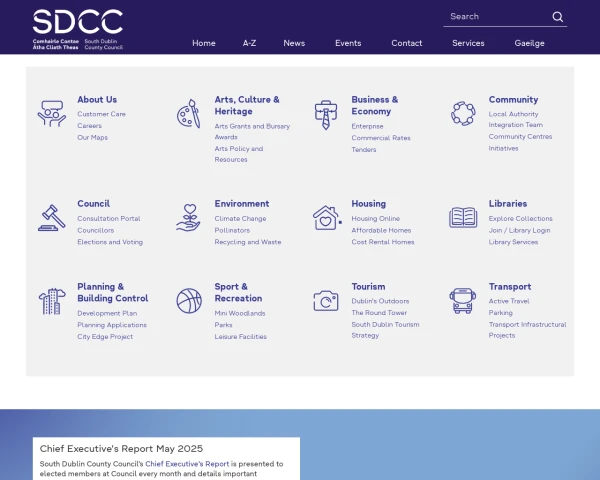Open Arts Grants and Bursary Awards
600x480 pixels.
tap(252, 132)
